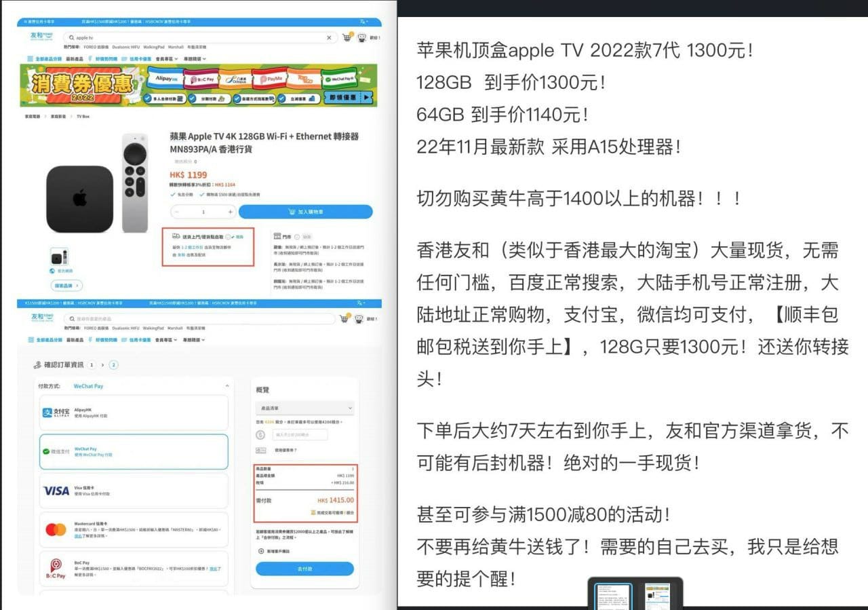This screenshot has height=610, width=868.
Task: Click the 去付款 button
Action: point(304,569)
